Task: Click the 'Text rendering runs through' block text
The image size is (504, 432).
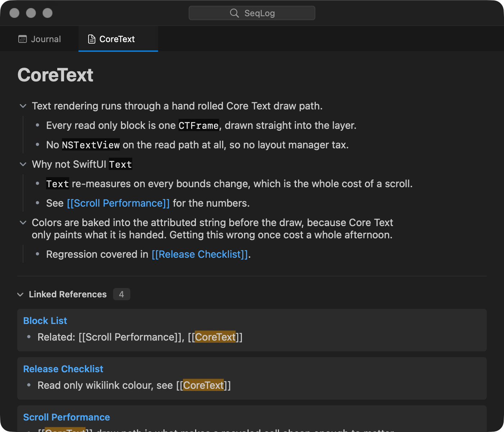Action: 177,106
